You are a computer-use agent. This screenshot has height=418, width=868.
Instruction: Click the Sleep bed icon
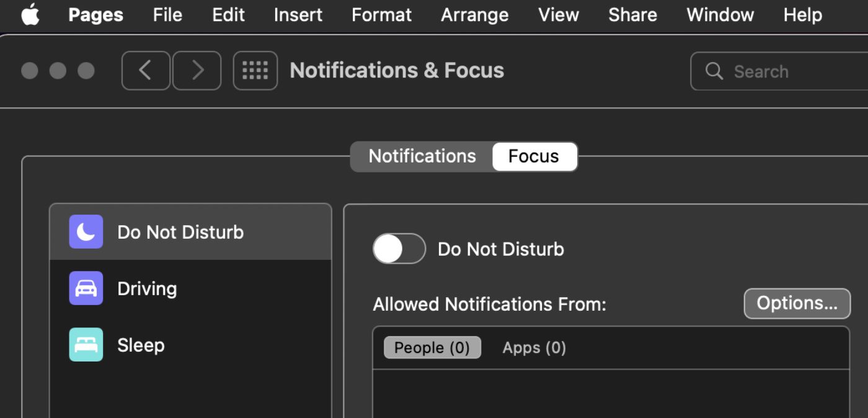point(86,345)
